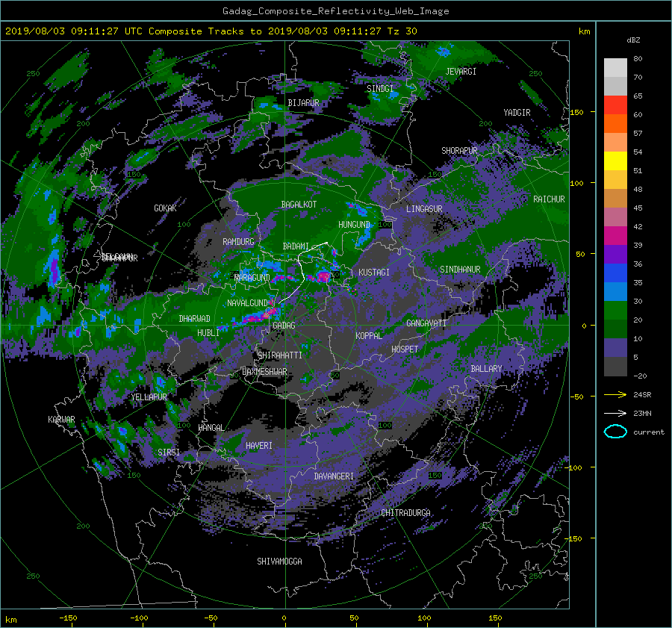
Task: Click the BIJAPUR city label
Action: [x=303, y=103]
